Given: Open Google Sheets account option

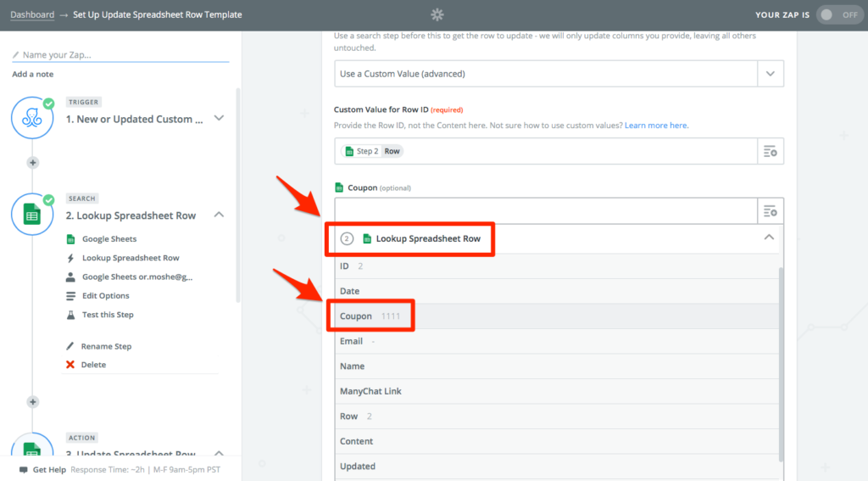Looking at the screenshot, I should (137, 277).
